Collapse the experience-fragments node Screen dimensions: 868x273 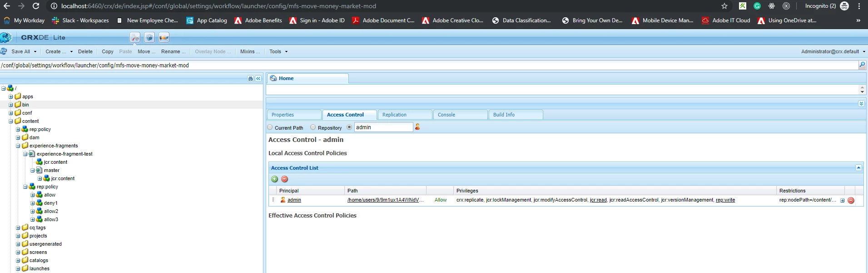18,146
